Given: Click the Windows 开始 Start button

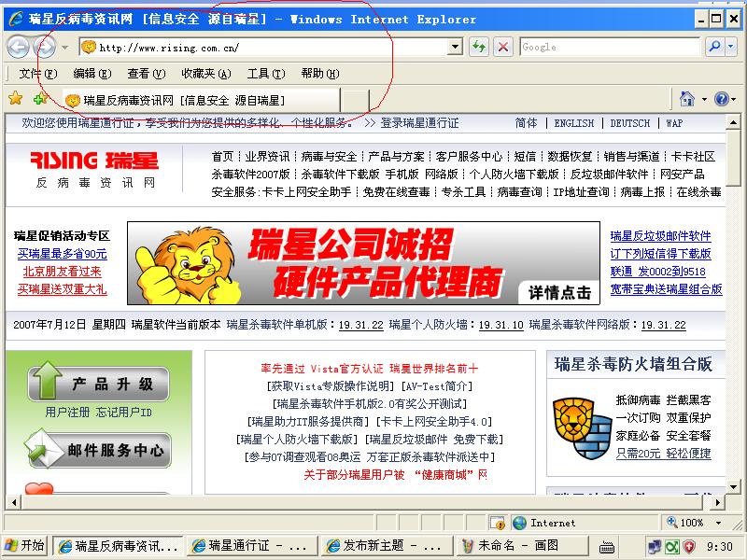Looking at the screenshot, I should pos(25,545).
